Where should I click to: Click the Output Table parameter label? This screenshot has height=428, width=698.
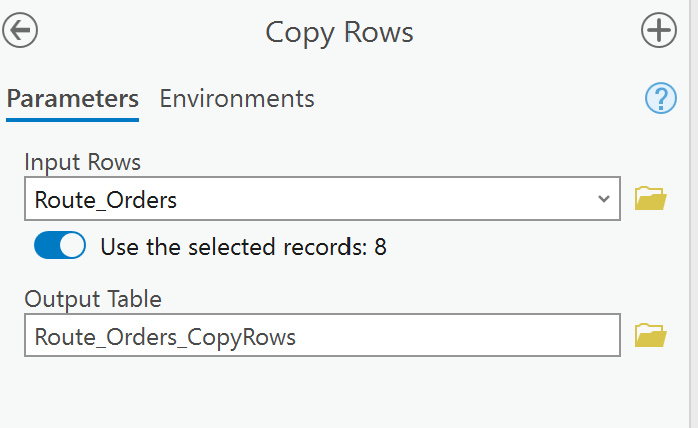(x=93, y=299)
